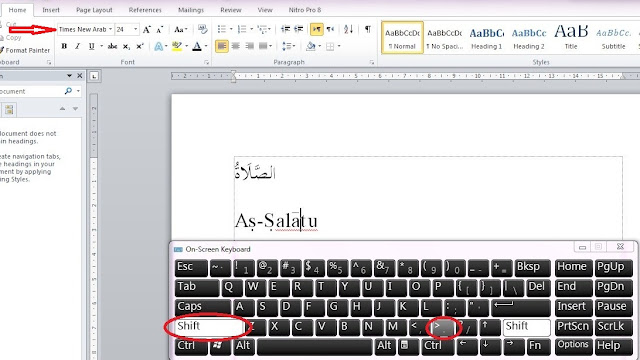Toggle Caps key on On-Screen Keyboard
This screenshot has width=640, height=360.
(x=202, y=307)
